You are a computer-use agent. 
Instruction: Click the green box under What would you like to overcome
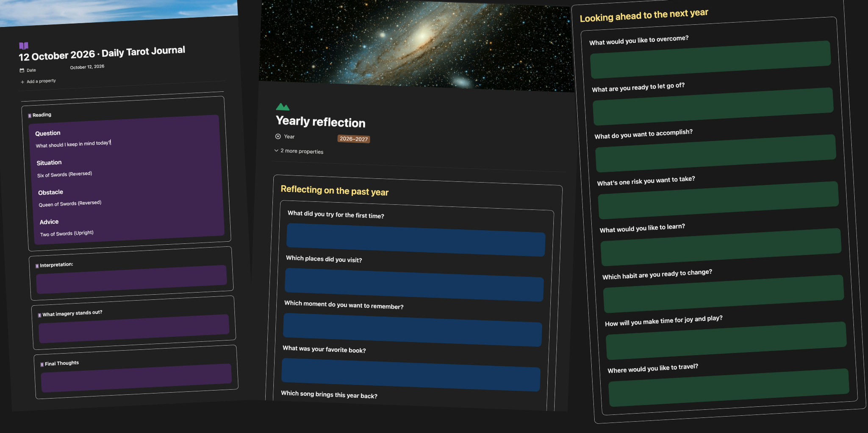click(710, 59)
